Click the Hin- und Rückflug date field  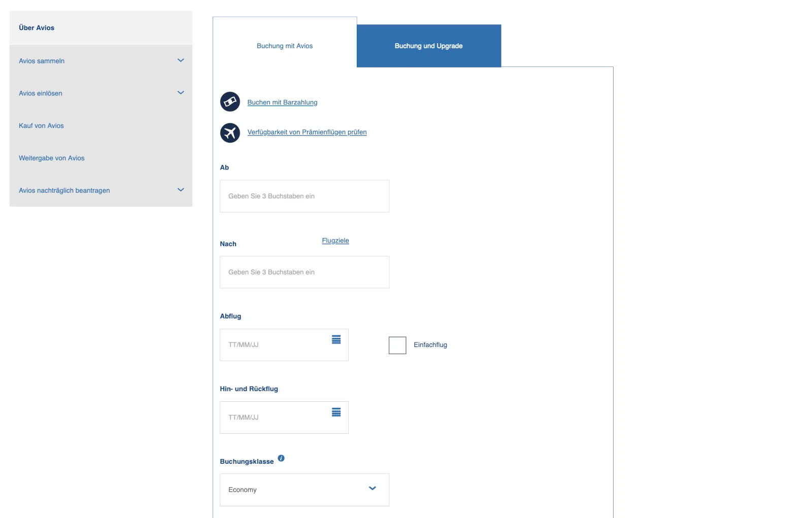point(284,418)
